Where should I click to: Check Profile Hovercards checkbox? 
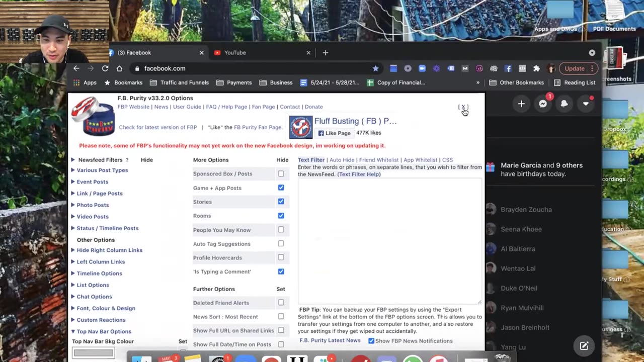(281, 257)
